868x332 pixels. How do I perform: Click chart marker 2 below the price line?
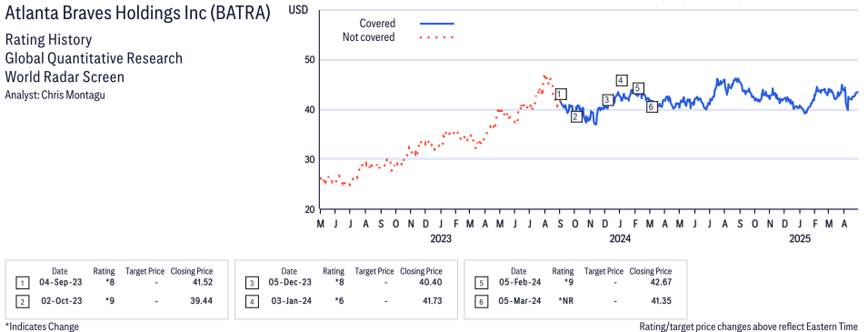[x=575, y=116]
